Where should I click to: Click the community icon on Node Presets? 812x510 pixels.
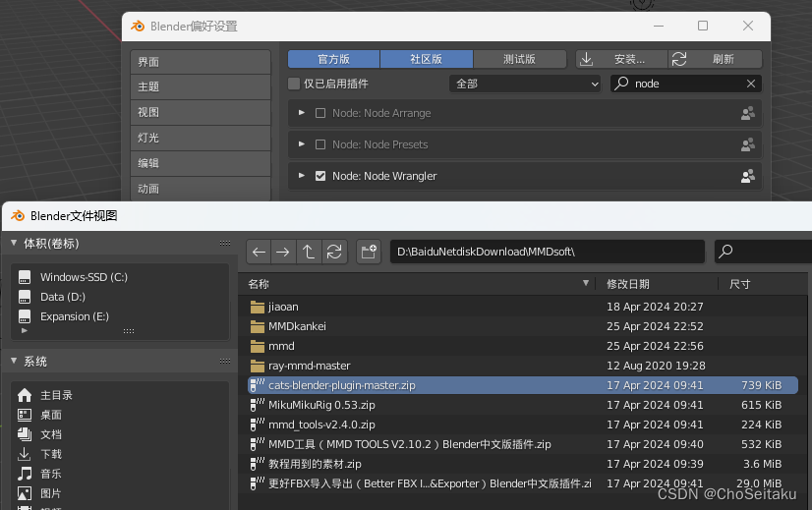point(748,145)
